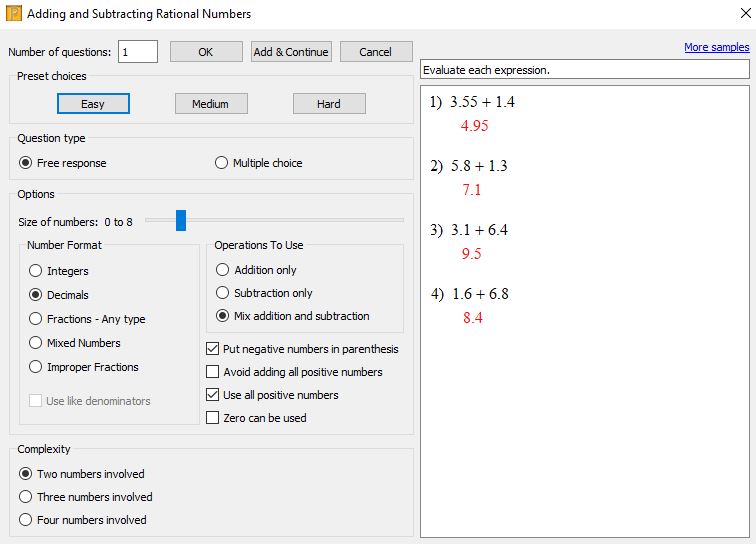Choose the Hard preset button
Screen dimensions: 756x544
point(329,104)
